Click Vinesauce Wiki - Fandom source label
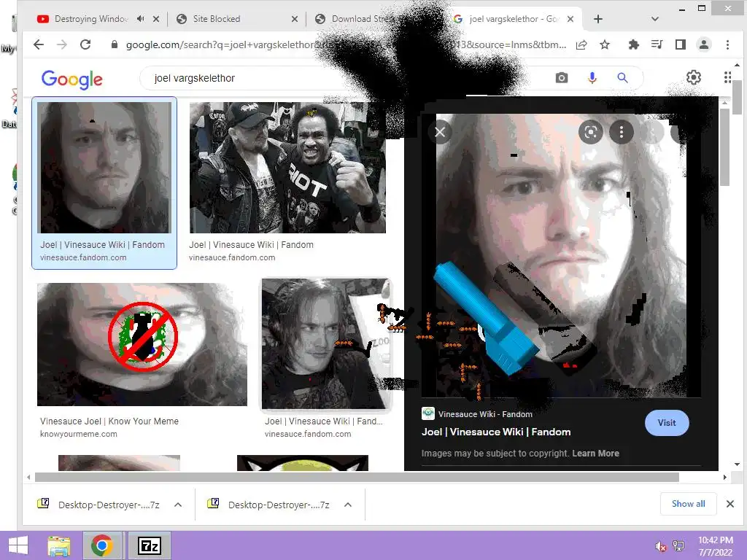 click(x=485, y=414)
